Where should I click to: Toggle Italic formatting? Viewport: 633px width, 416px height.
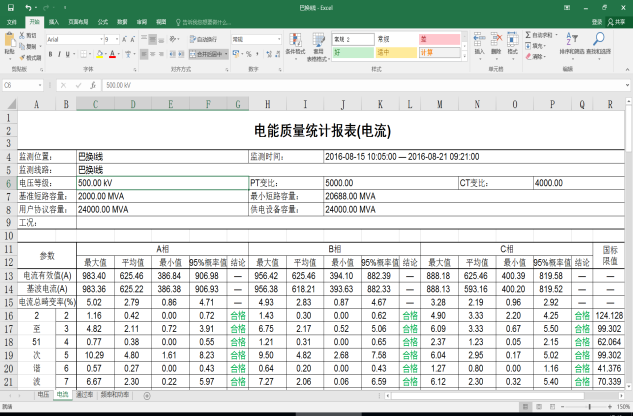click(x=59, y=54)
